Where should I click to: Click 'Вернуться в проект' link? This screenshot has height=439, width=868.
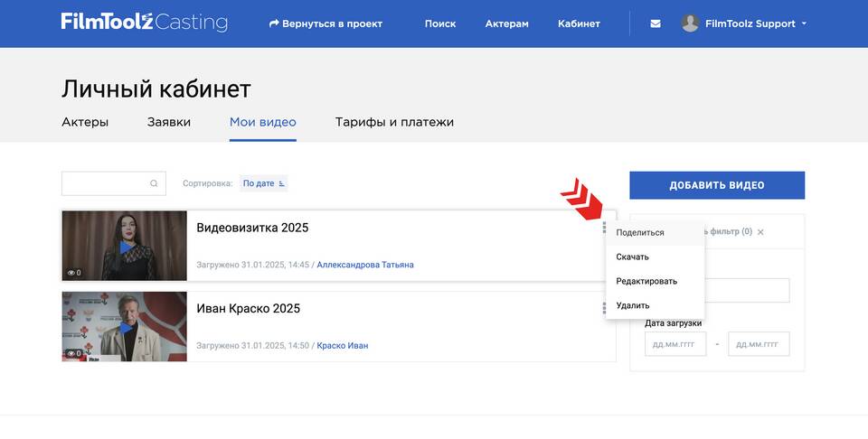[x=325, y=23]
